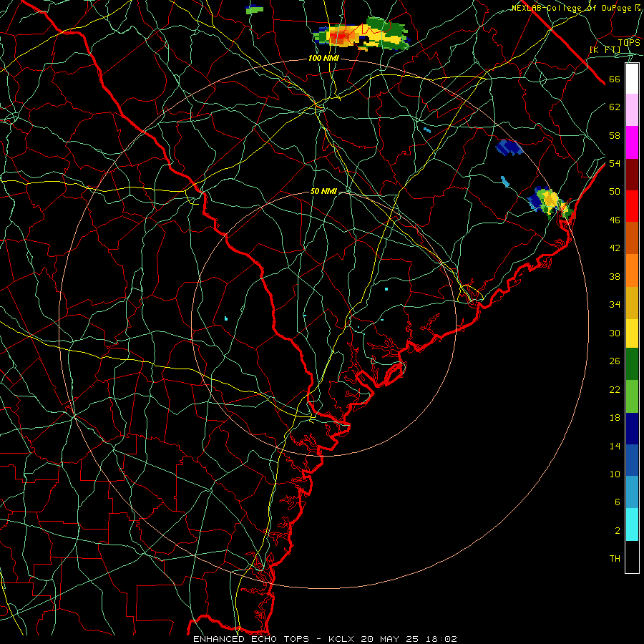Click the legend value "14"

615,446
